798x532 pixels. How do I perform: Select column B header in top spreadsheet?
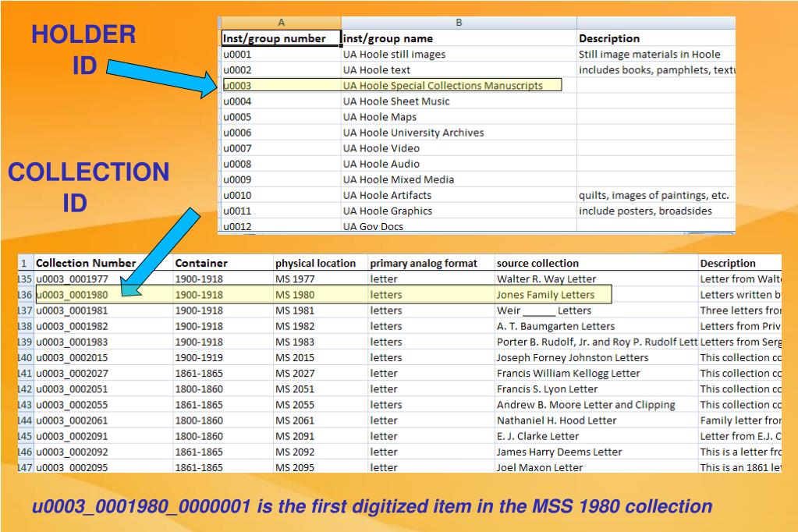tap(459, 23)
